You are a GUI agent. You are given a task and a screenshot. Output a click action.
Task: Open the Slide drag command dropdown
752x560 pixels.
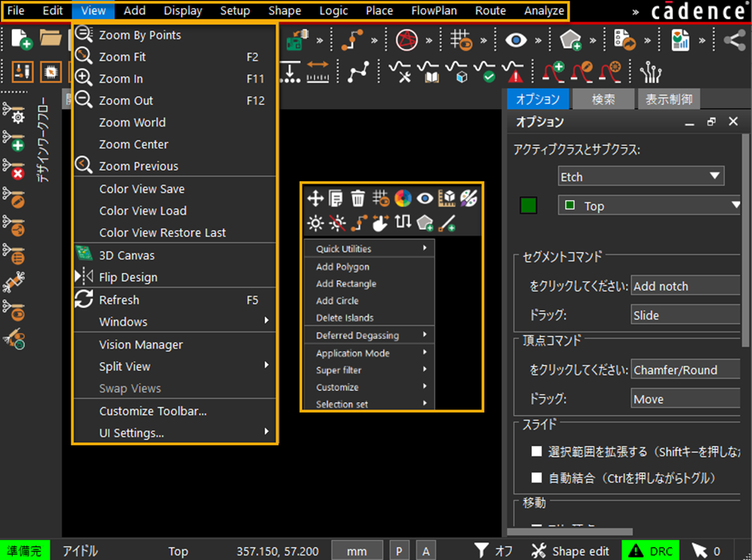point(686,315)
